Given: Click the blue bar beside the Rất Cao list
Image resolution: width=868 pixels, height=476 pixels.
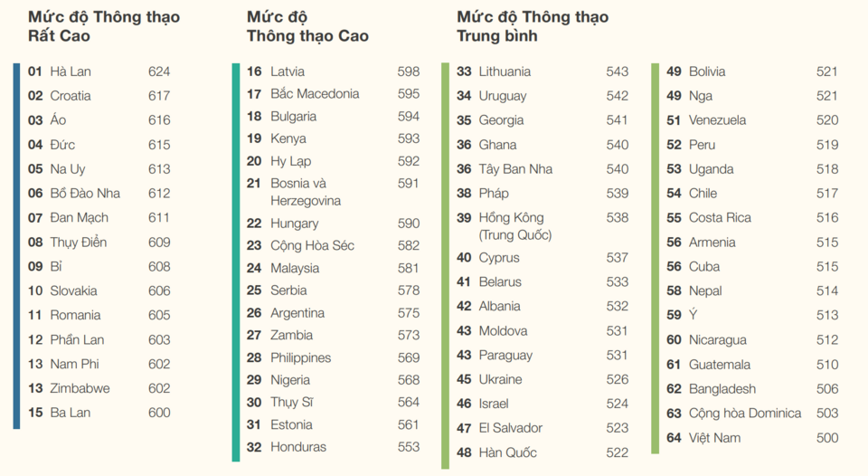Looking at the screenshot, I should coord(16,244).
